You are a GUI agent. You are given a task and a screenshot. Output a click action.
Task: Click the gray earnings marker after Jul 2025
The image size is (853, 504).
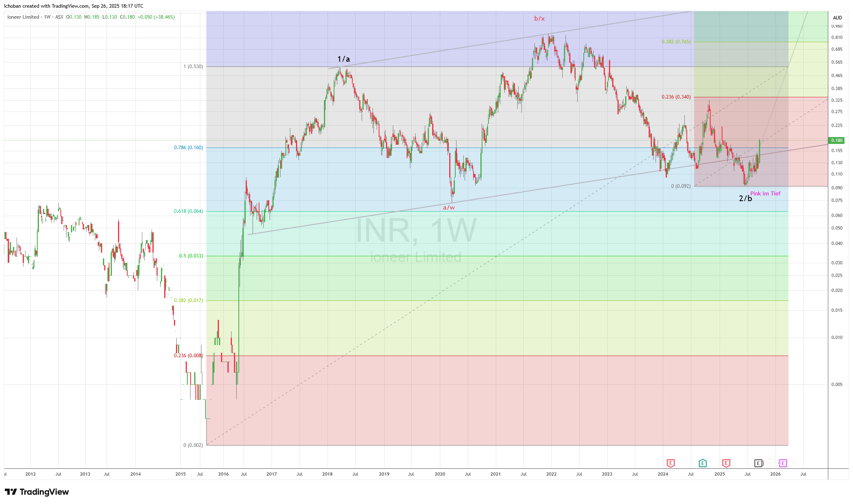pyautogui.click(x=758, y=463)
